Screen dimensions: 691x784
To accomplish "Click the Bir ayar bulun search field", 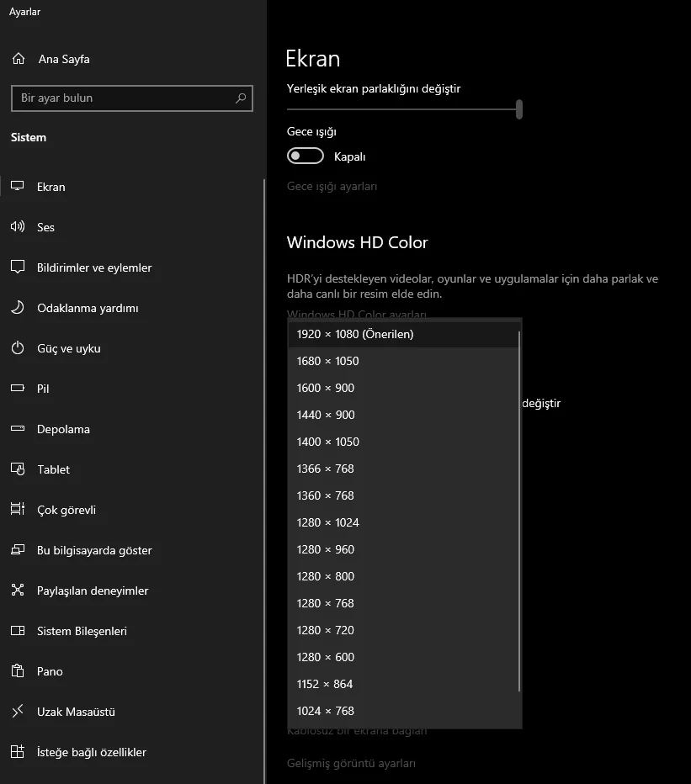I will [x=122, y=98].
